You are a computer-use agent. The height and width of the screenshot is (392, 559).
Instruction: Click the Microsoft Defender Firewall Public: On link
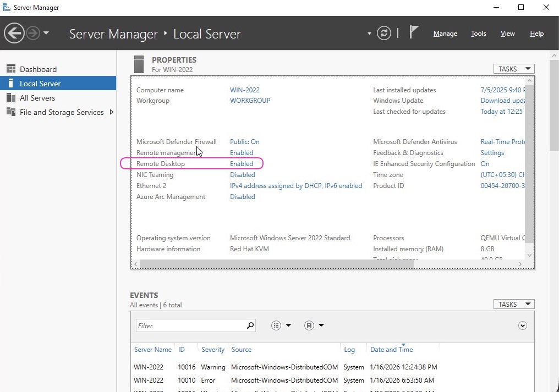(x=244, y=142)
